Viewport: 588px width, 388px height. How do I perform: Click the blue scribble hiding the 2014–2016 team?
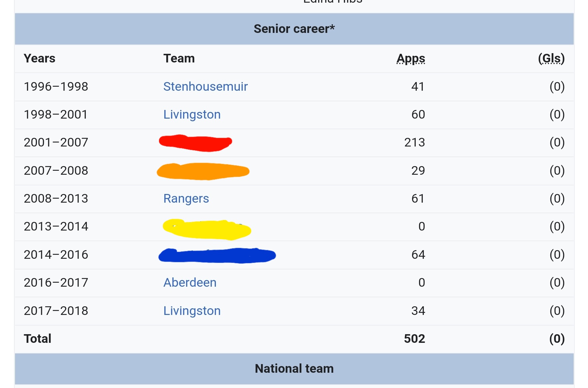coord(217,255)
